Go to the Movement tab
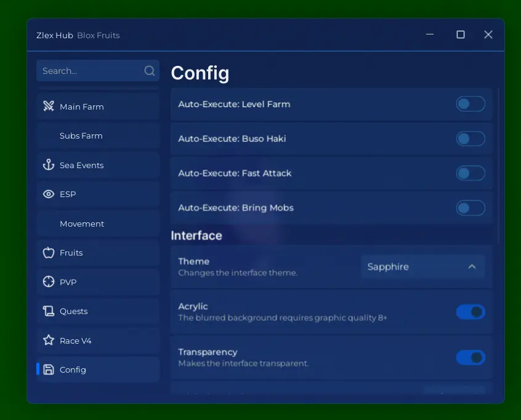The height and width of the screenshot is (420, 521). coord(82,224)
